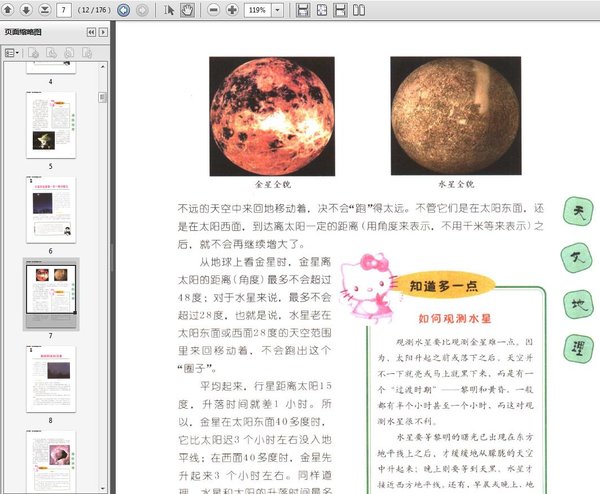This screenshot has height=494, width=600.
Task: Open page 8 thumbnail
Action: pos(50,378)
